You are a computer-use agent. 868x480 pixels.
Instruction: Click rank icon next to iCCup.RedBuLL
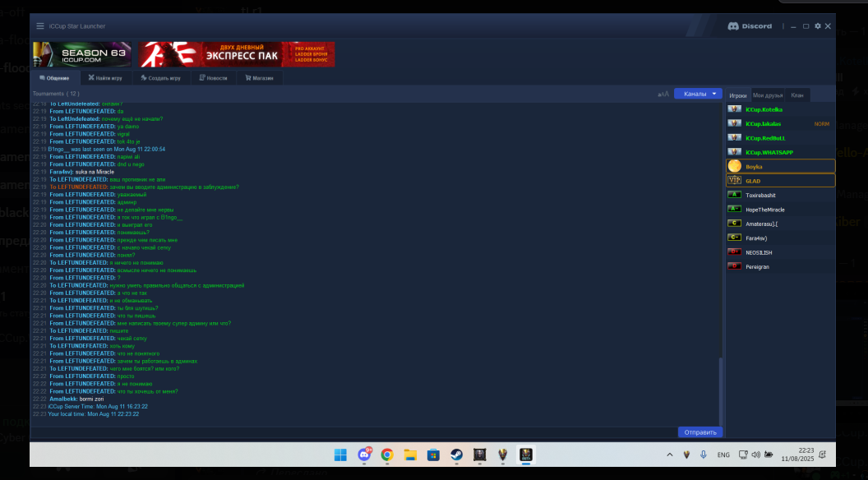[x=734, y=137]
